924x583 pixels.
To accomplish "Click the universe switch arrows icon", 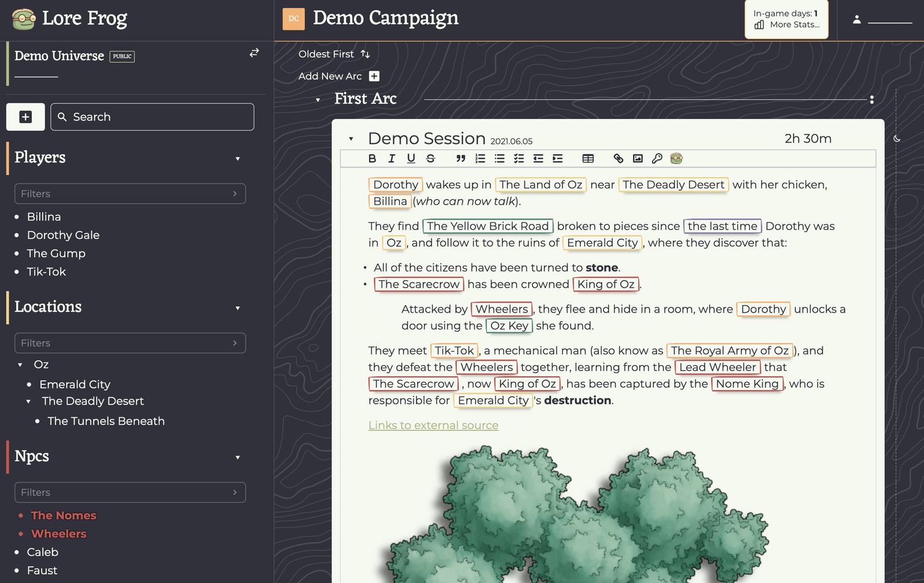I will tap(254, 53).
